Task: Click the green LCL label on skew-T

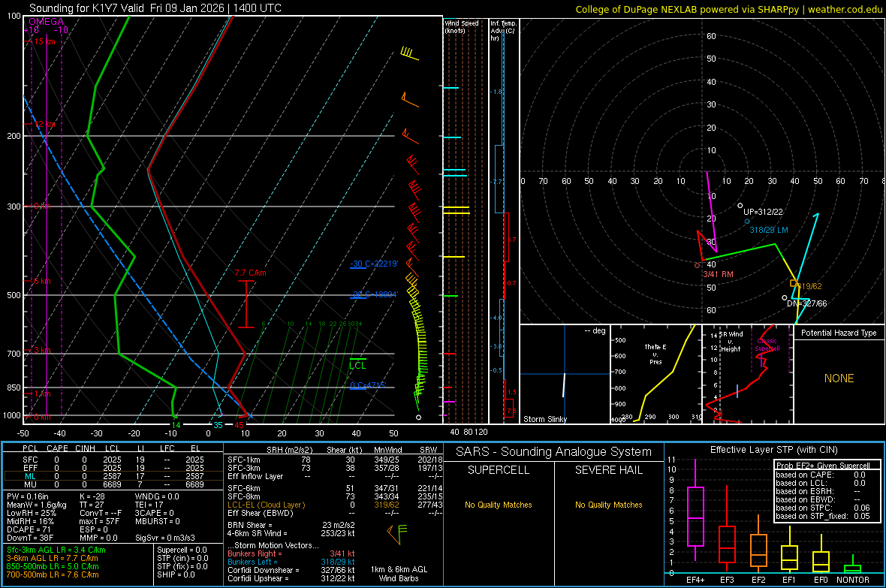Action: 357,365
